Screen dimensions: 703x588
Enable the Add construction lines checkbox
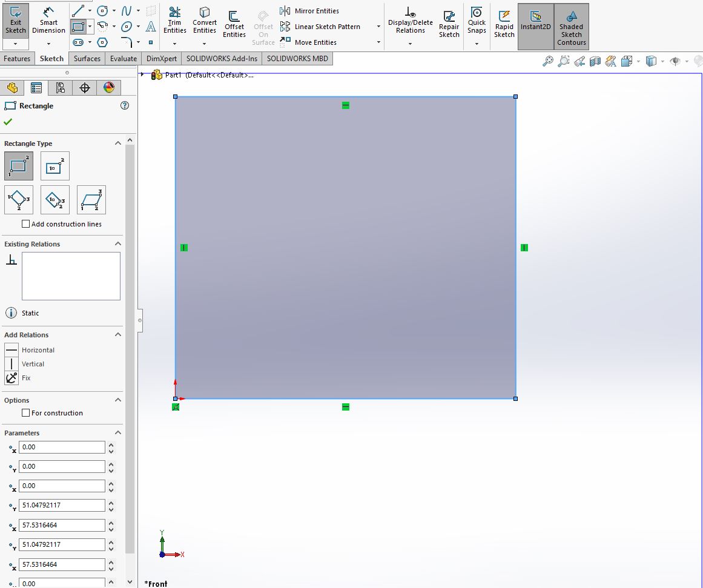tap(25, 223)
